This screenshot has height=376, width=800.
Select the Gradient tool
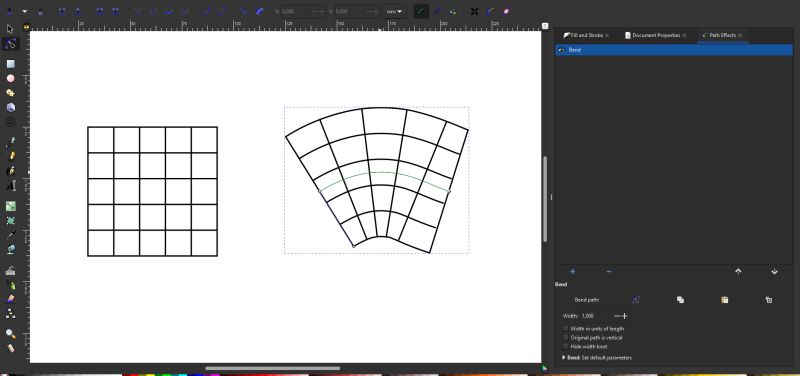click(10, 206)
